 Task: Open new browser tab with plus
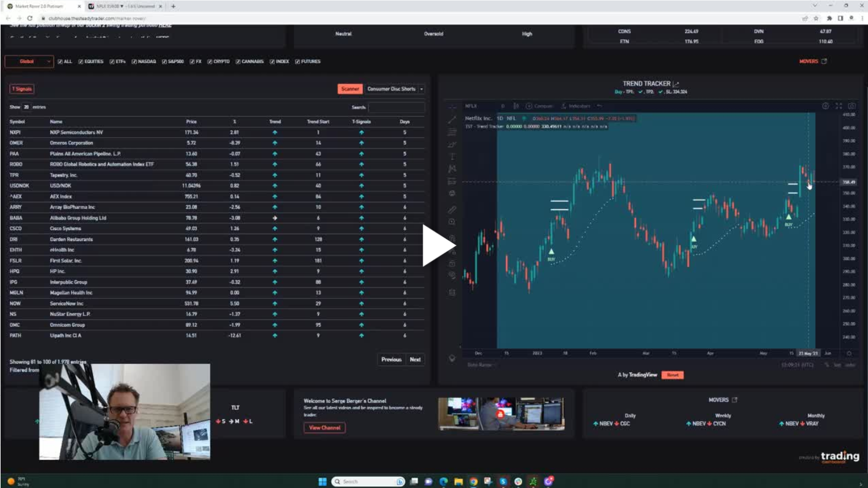(x=173, y=6)
